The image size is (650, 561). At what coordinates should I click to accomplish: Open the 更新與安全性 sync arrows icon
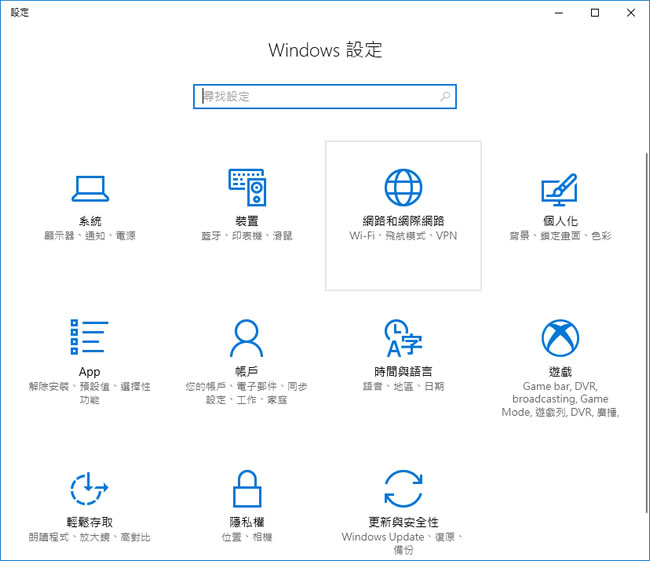pyautogui.click(x=403, y=488)
